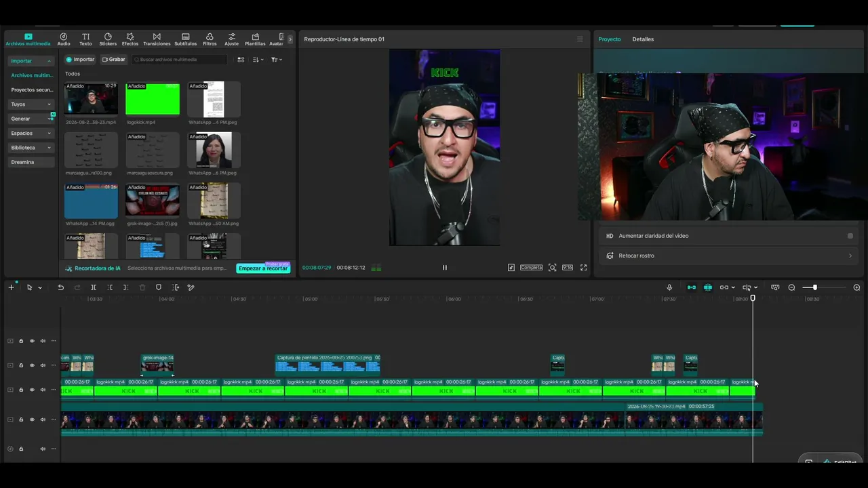Open the selection tool dropdown arrow

coord(40,288)
